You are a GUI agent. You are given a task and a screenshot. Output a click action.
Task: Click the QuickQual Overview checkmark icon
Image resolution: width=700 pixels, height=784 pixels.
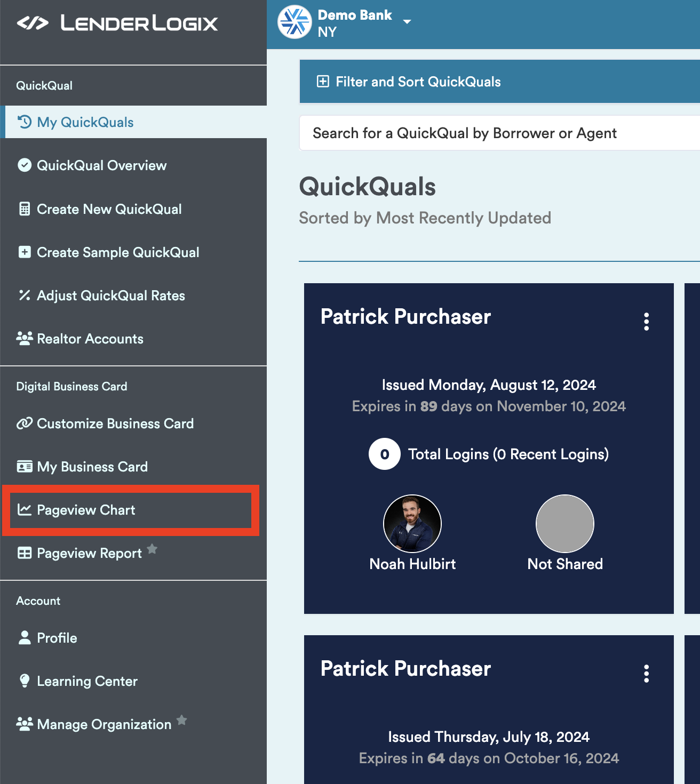(25, 165)
